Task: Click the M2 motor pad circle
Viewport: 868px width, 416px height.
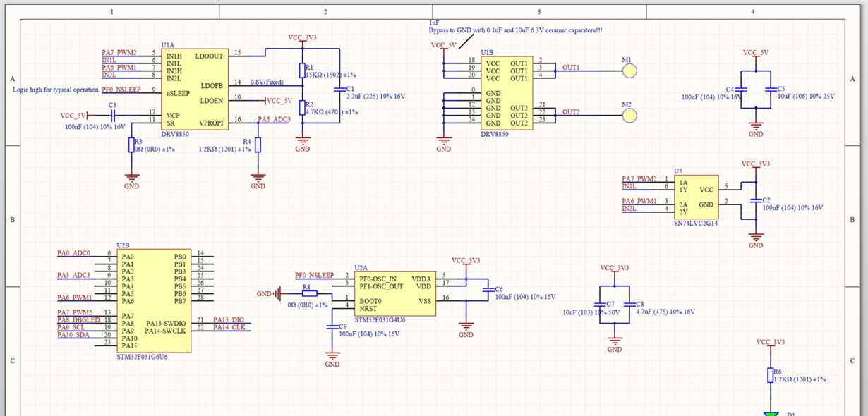Action: pos(629,116)
